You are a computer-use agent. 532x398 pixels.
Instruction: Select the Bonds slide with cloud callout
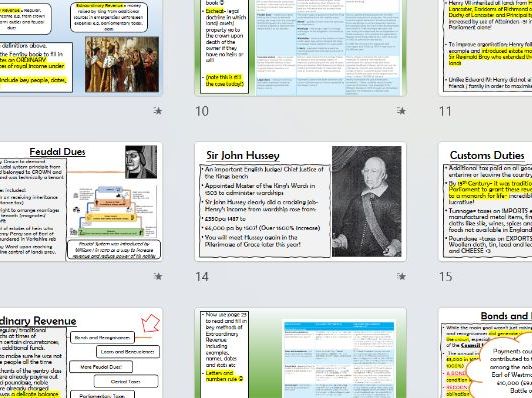485,353
